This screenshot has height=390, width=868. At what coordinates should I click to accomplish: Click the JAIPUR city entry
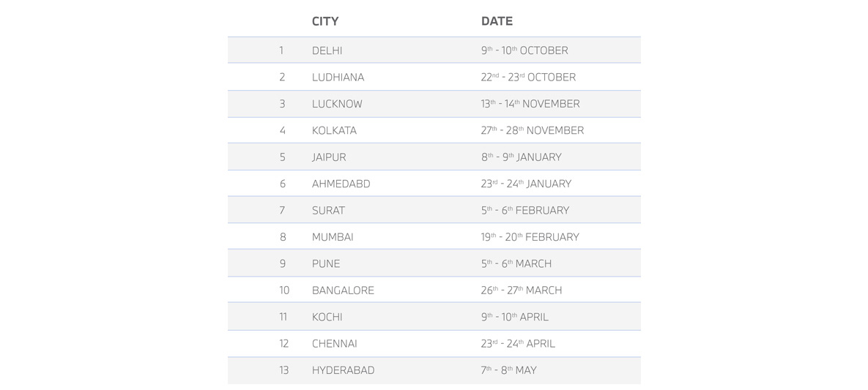click(x=329, y=157)
